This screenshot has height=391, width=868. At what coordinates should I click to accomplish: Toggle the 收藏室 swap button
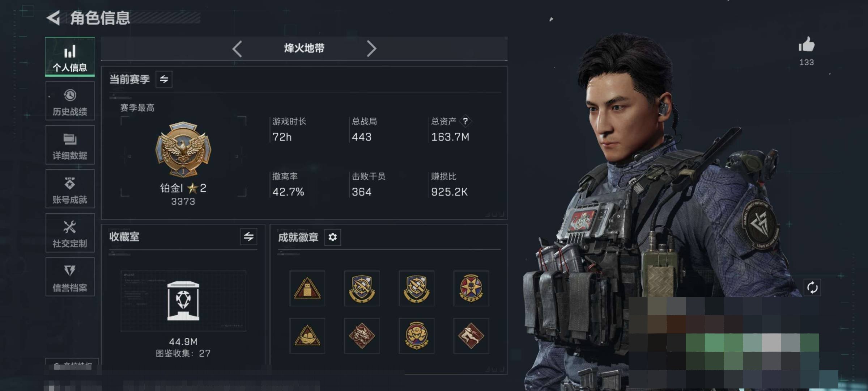point(248,237)
